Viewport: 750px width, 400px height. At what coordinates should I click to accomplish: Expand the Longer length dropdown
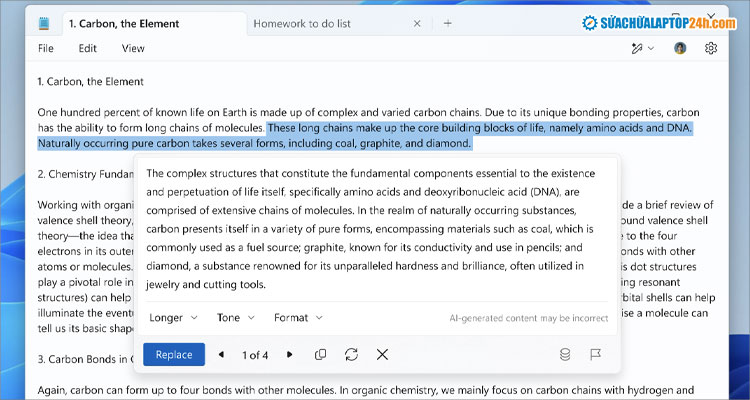pyautogui.click(x=173, y=317)
